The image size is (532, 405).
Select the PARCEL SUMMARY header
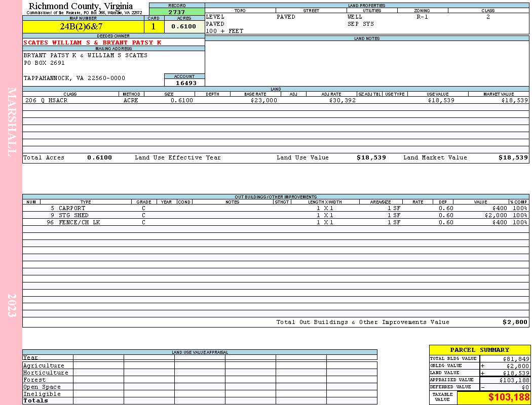coord(479,350)
